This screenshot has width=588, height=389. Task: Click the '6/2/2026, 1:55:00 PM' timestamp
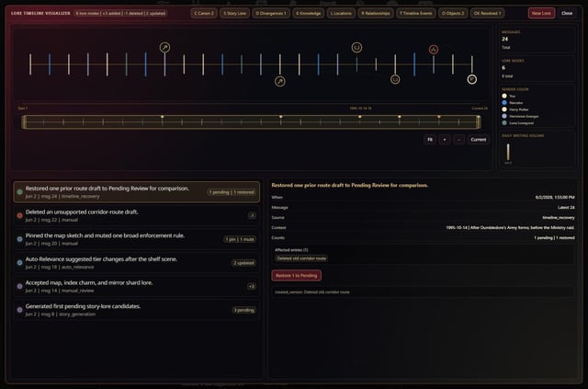pyautogui.click(x=555, y=197)
